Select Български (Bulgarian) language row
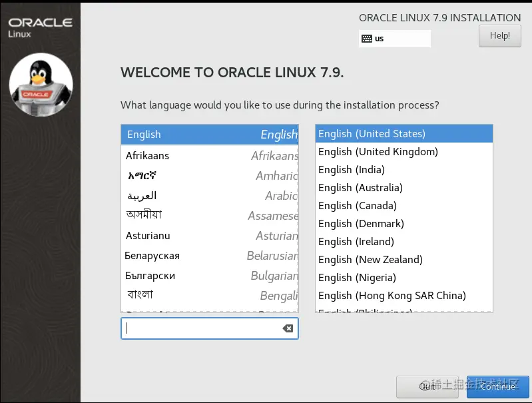Image resolution: width=532 pixels, height=403 pixels. [x=210, y=276]
